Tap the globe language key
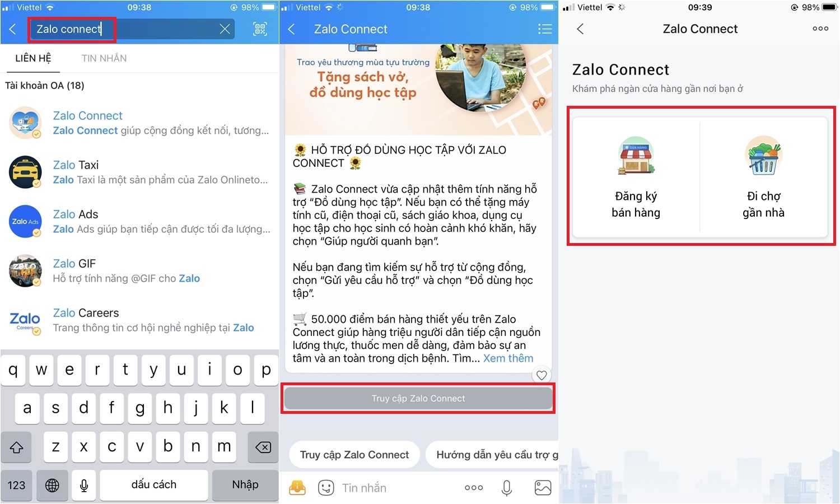Image resolution: width=840 pixels, height=504 pixels. coord(52,485)
